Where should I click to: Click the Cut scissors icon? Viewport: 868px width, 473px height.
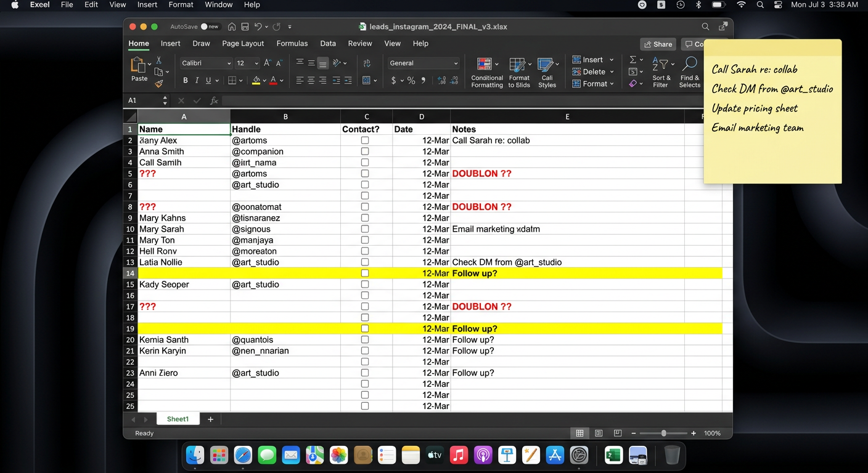click(x=158, y=60)
